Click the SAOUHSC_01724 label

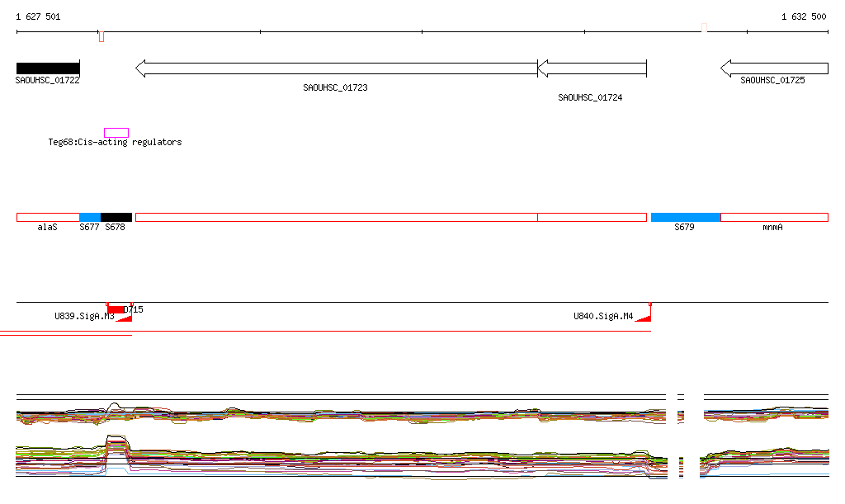[590, 97]
